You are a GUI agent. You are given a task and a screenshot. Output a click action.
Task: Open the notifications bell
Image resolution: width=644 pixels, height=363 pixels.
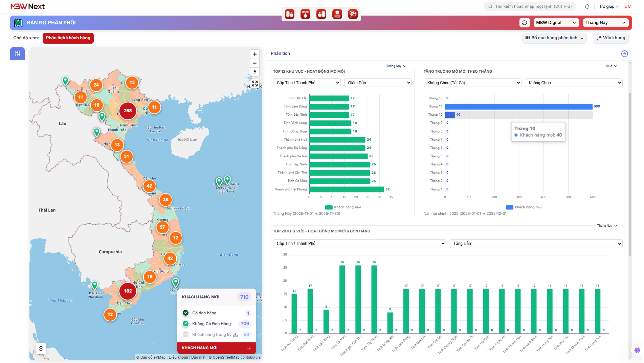[587, 6]
